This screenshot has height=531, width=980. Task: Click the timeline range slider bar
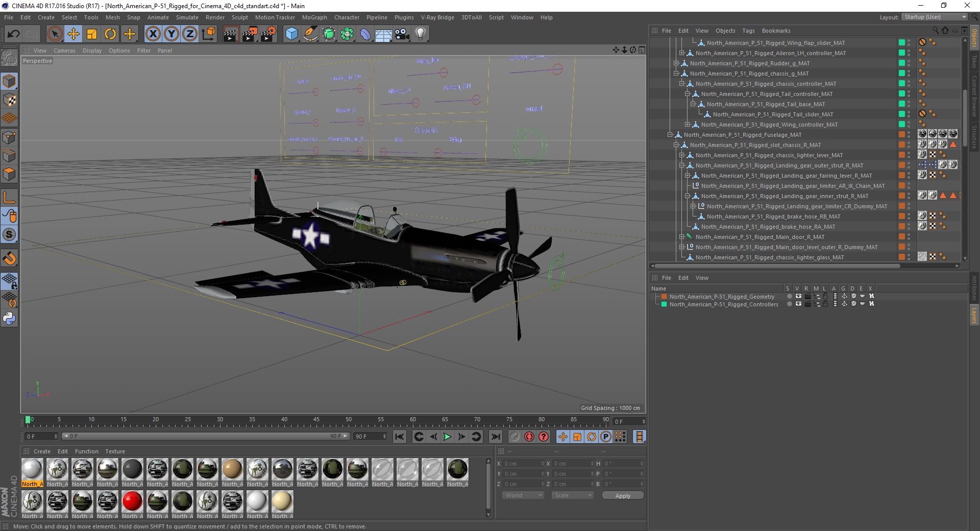click(206, 436)
